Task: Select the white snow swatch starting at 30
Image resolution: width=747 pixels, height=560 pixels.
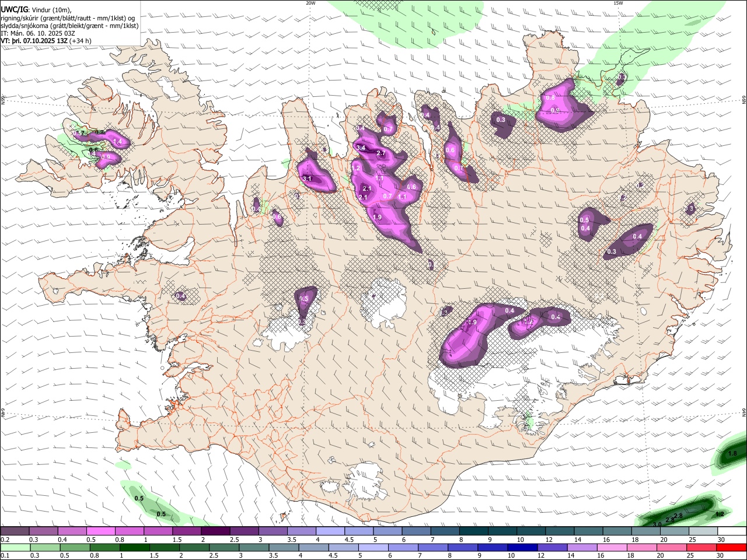Action: click(x=732, y=531)
